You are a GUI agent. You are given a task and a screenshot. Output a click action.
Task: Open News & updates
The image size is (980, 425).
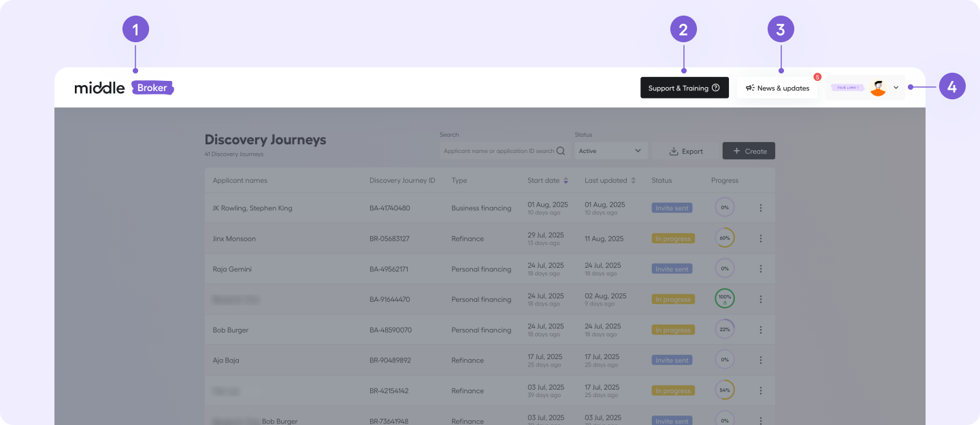[777, 88]
